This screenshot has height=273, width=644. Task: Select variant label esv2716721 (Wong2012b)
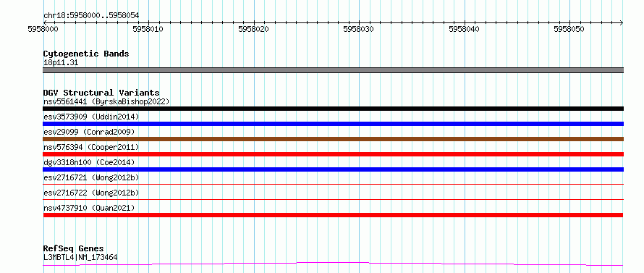tap(91, 177)
